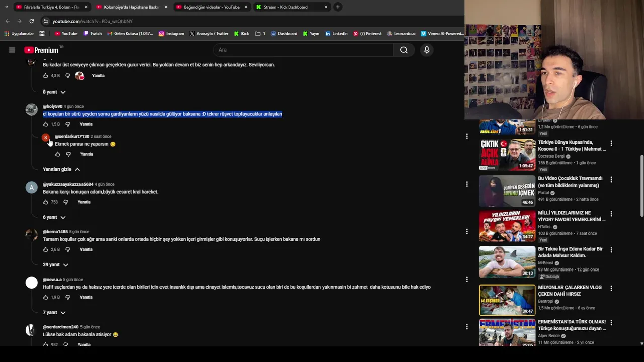Close the Beğendiğim videolar tab
The height and width of the screenshot is (362, 644).
[246, 7]
